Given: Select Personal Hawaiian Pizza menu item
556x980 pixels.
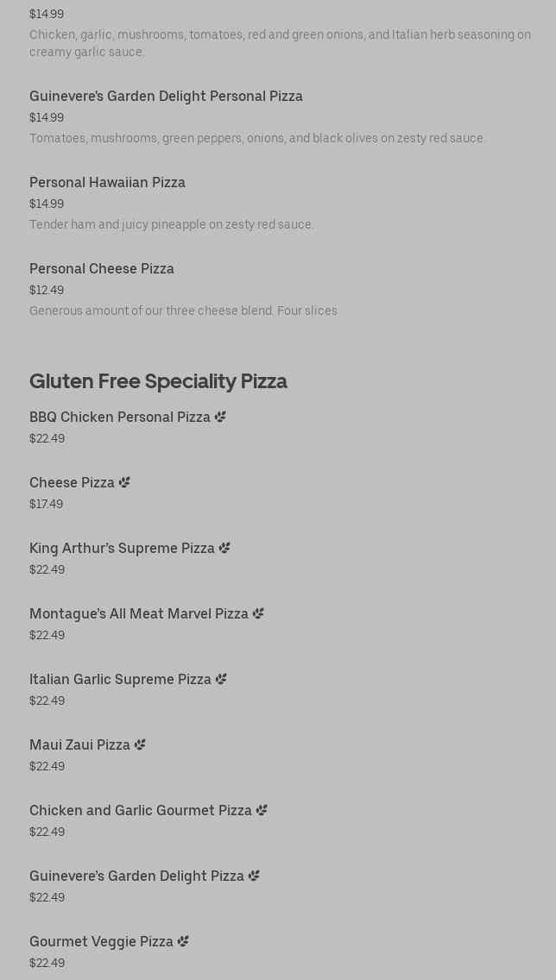Looking at the screenshot, I should [107, 182].
